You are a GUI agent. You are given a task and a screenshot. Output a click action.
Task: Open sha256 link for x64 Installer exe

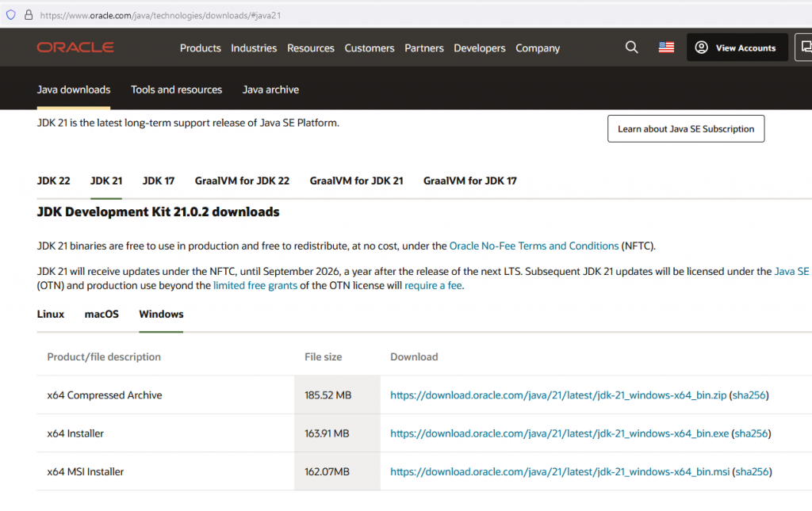click(x=752, y=433)
